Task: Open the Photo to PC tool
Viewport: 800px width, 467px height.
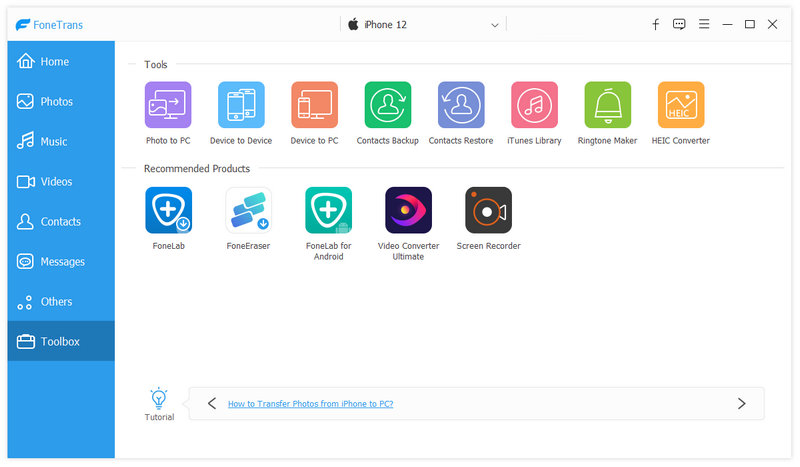Action: (168, 105)
